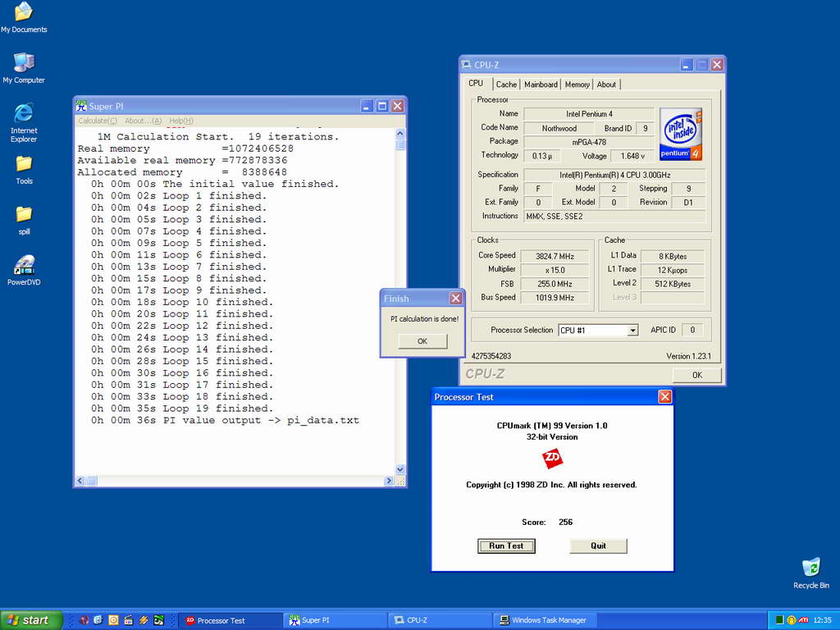Click the radio-shaped quick launch icon
The height and width of the screenshot is (630, 840).
[x=128, y=620]
